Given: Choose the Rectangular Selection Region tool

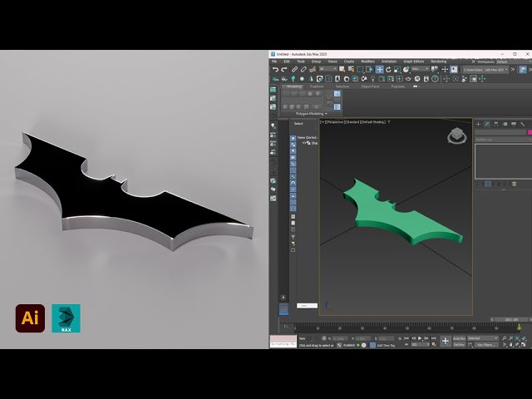Looking at the screenshot, I should click(x=360, y=70).
